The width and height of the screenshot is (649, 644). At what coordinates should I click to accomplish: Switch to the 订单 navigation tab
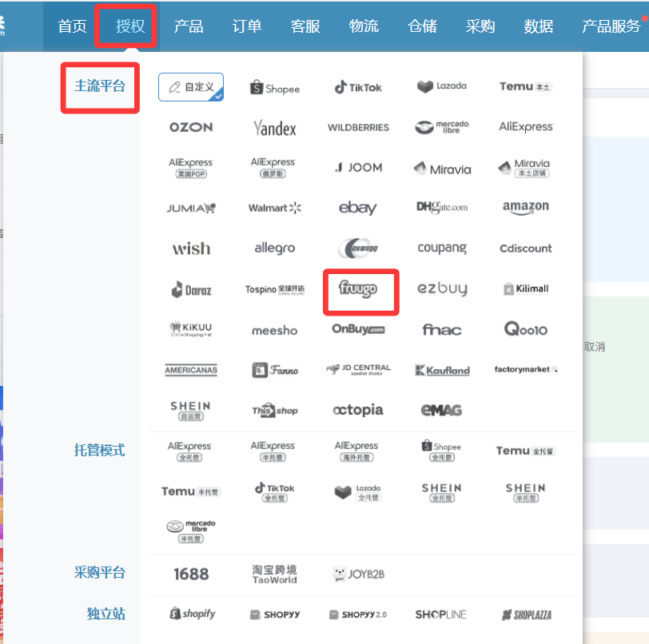click(x=247, y=26)
